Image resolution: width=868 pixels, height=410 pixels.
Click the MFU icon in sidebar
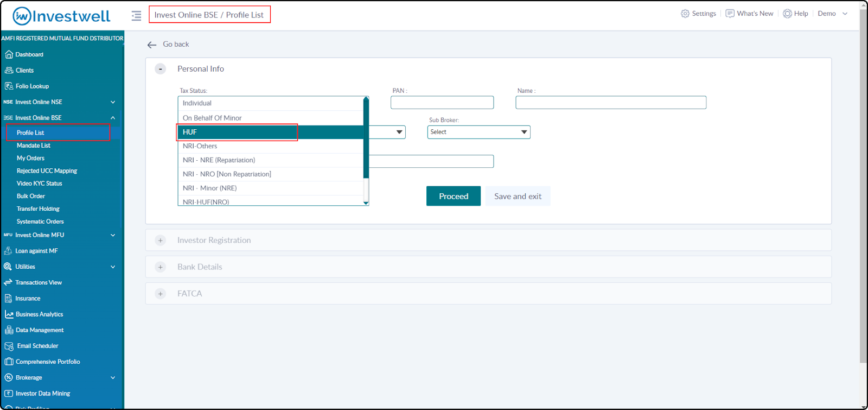[x=8, y=235]
